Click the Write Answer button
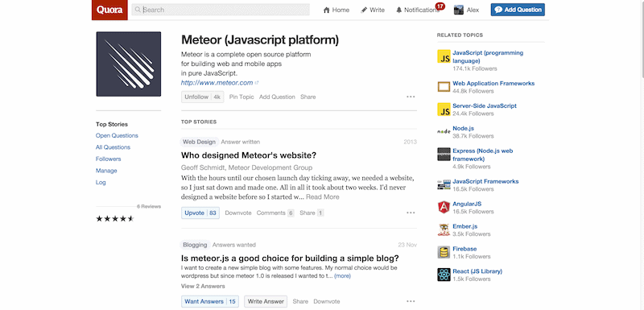This screenshot has width=644, height=310. click(266, 301)
